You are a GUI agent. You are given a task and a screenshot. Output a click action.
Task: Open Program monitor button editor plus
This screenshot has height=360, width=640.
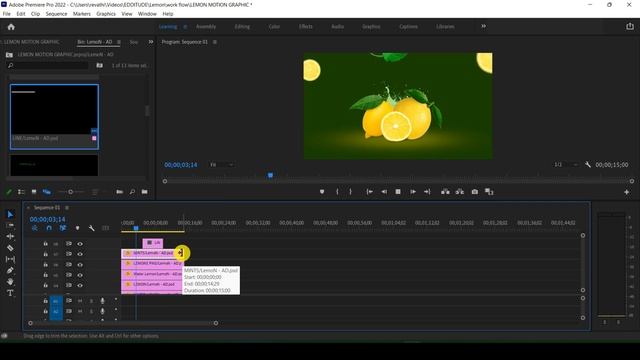point(627,192)
